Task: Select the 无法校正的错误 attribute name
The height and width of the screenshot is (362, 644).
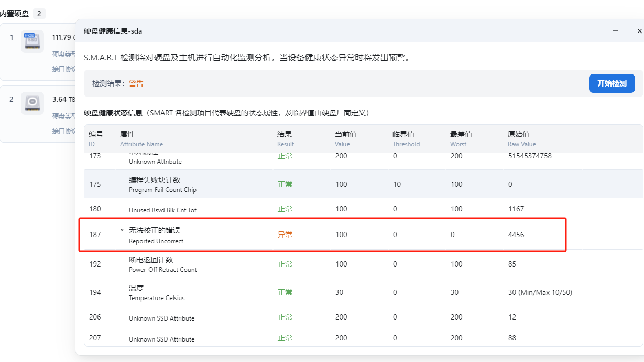Action: [155, 230]
